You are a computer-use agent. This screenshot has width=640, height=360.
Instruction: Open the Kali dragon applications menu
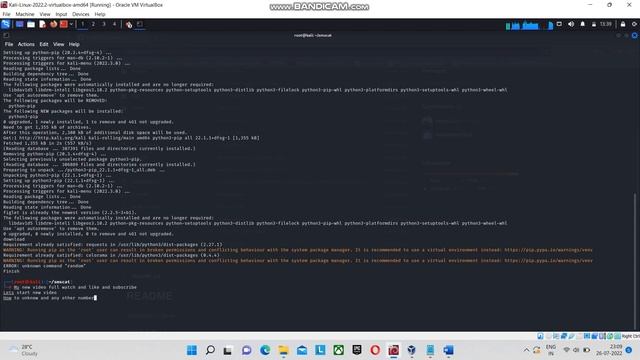coord(6,24)
